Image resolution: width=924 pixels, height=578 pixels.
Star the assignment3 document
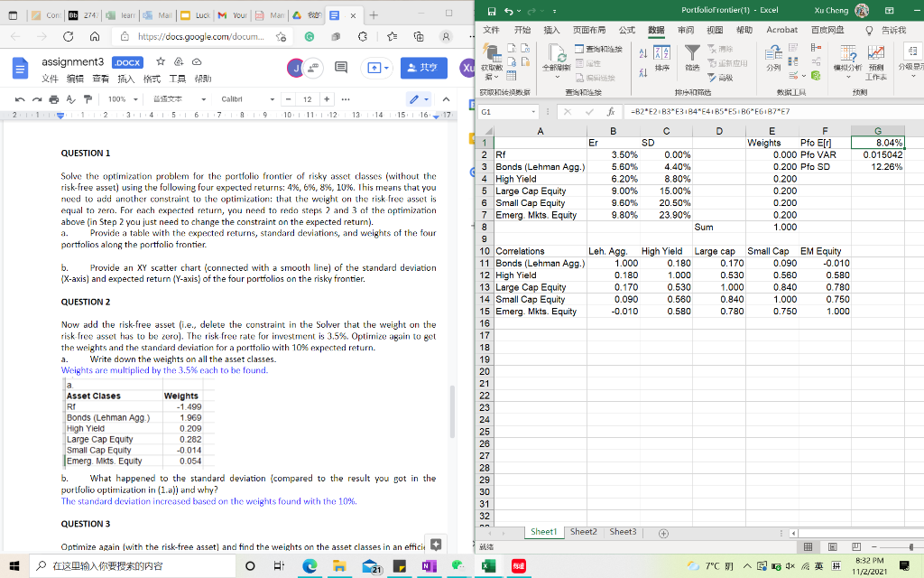point(161,62)
